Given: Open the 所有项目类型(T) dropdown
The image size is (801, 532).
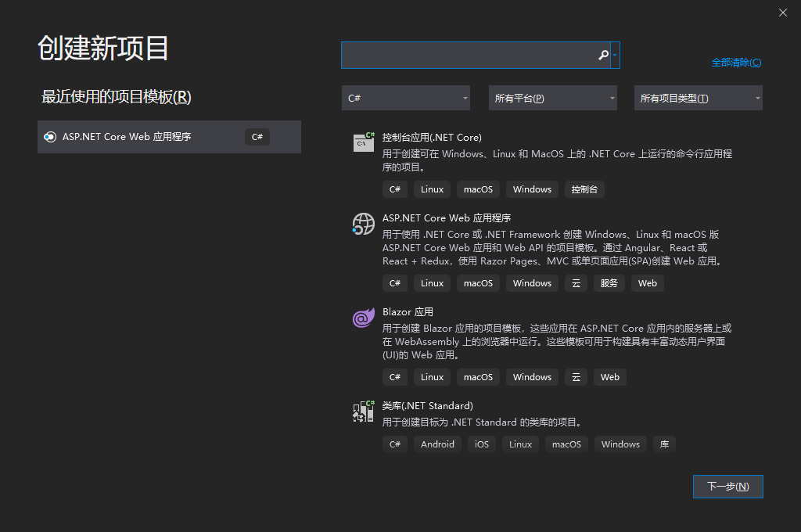Looking at the screenshot, I should coord(699,98).
